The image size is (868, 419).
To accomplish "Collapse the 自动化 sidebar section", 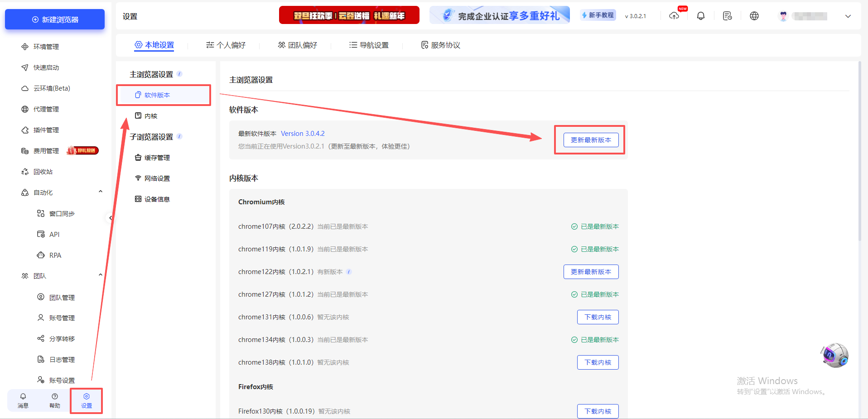I will tap(100, 191).
